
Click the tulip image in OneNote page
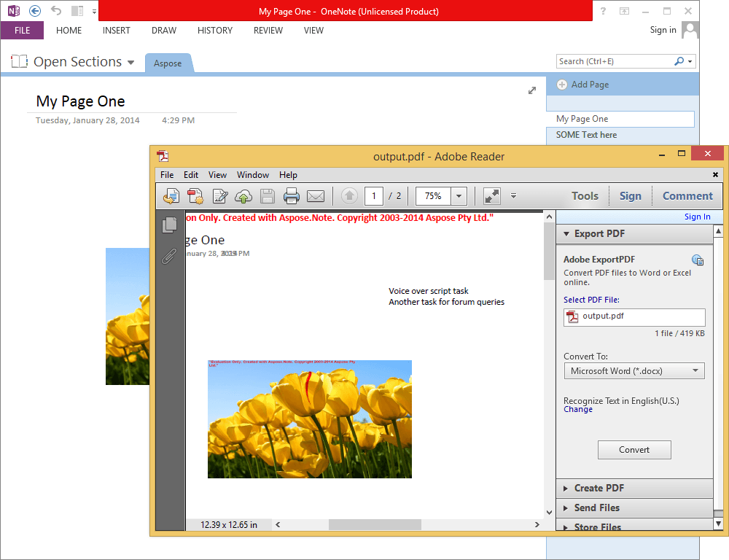128,316
